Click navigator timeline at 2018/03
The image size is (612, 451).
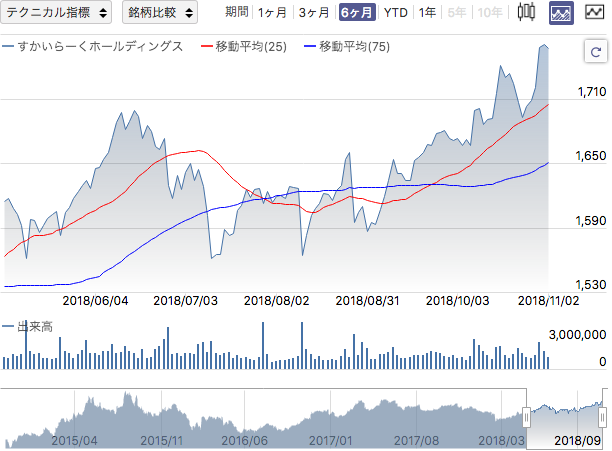coord(502,440)
